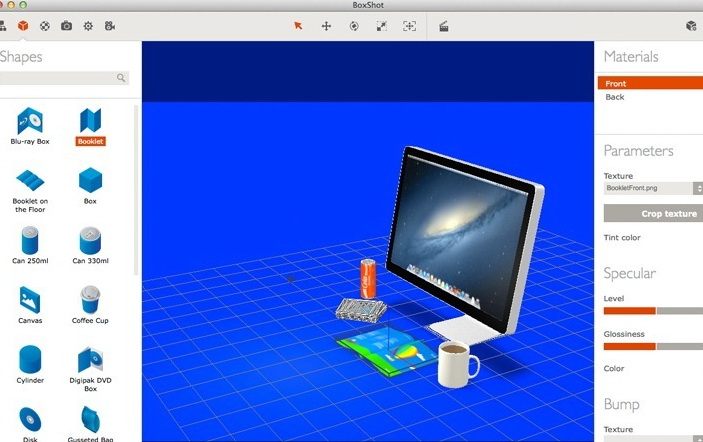Select the white coffee mug in scene

tap(457, 364)
